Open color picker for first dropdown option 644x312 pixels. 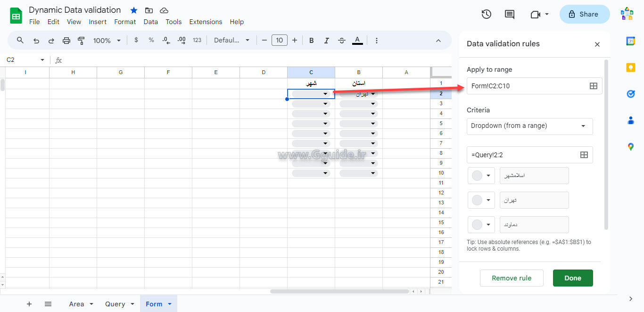point(481,176)
